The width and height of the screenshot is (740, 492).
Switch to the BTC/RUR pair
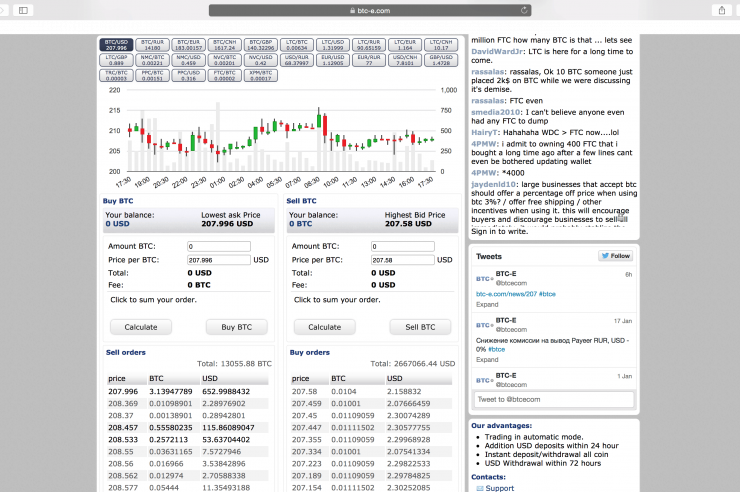point(152,45)
